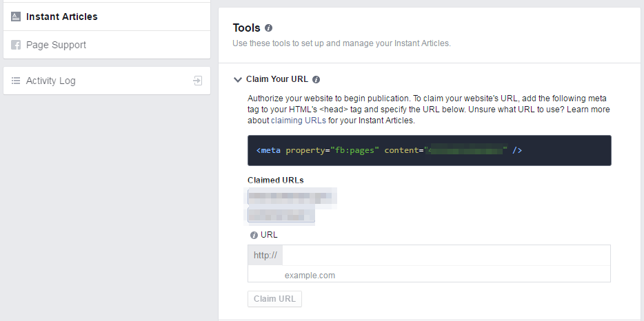Click the info icon beside Tools heading

[268, 28]
